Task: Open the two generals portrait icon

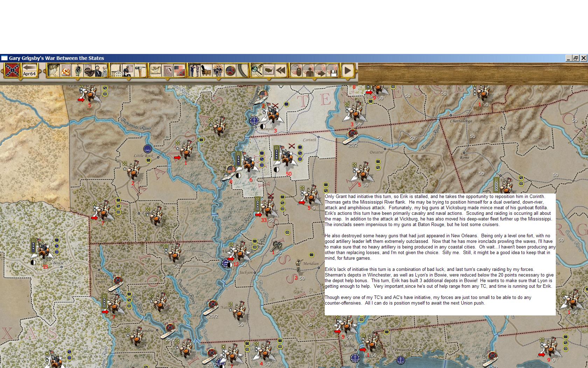Action: (101, 70)
